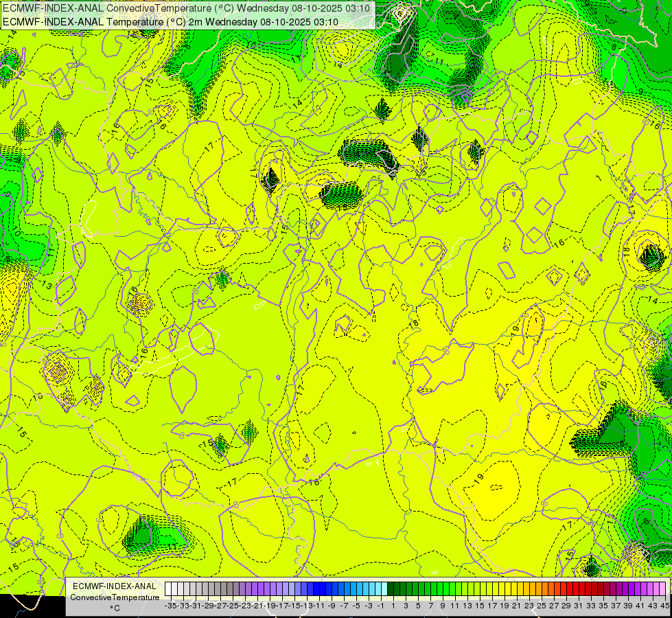Click the 33 value on the legend scale
Viewport: 672px width, 618px height.
click(x=590, y=606)
